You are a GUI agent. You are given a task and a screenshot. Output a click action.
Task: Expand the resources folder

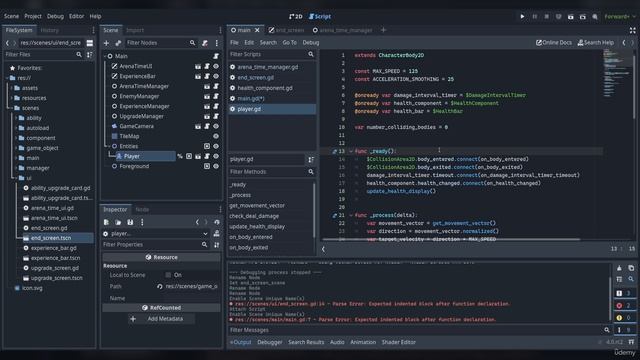[x=11, y=98]
